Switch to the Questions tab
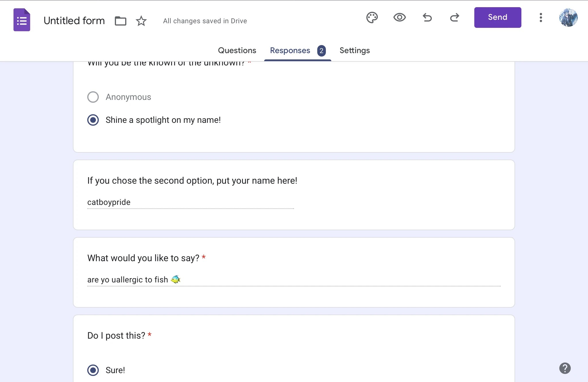 [237, 50]
